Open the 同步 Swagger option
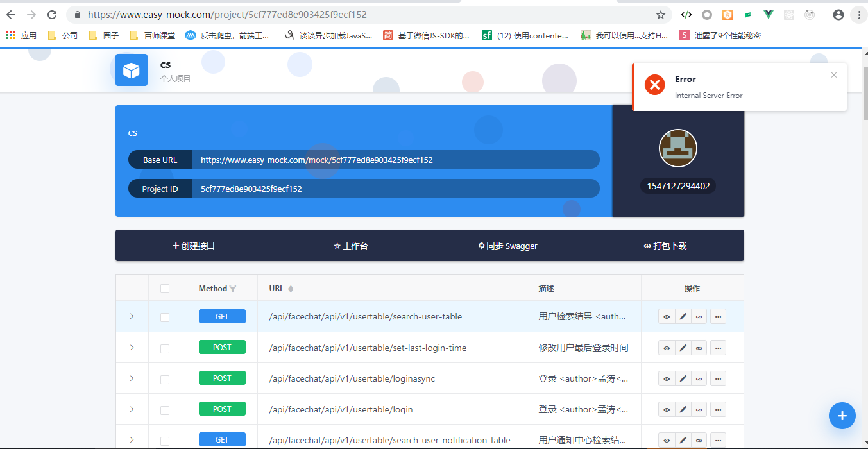This screenshot has width=868, height=449. coord(507,245)
